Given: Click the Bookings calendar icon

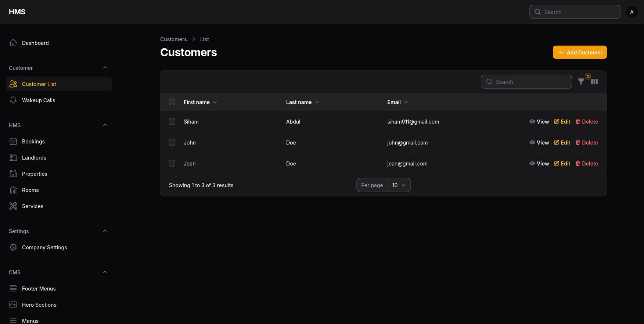Looking at the screenshot, I should 13,142.
